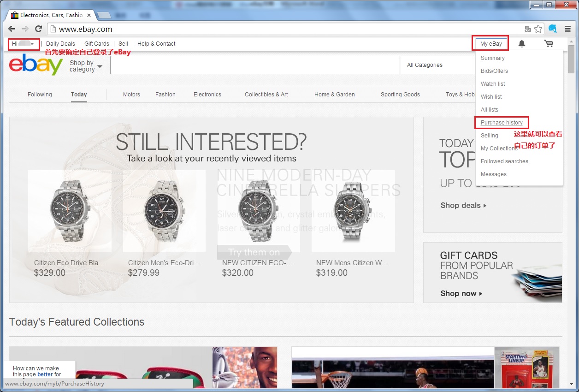Open the Chrome hamburger menu

[x=567, y=29]
